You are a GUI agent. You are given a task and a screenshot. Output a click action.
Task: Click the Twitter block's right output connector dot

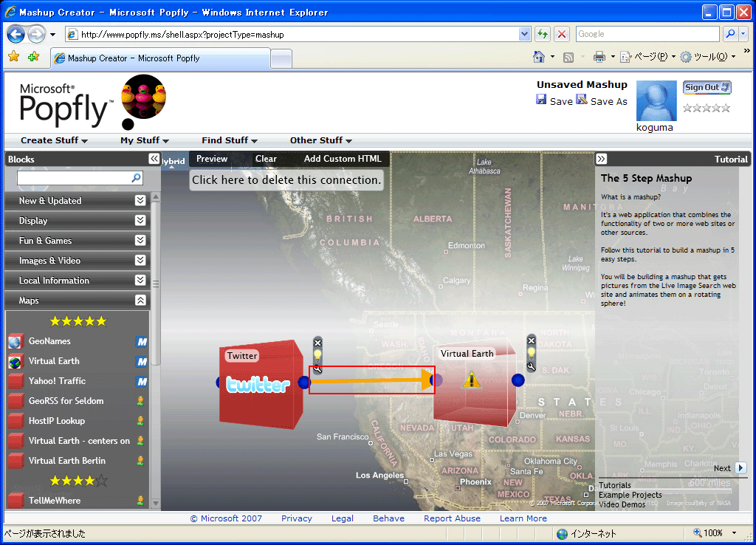tap(303, 383)
